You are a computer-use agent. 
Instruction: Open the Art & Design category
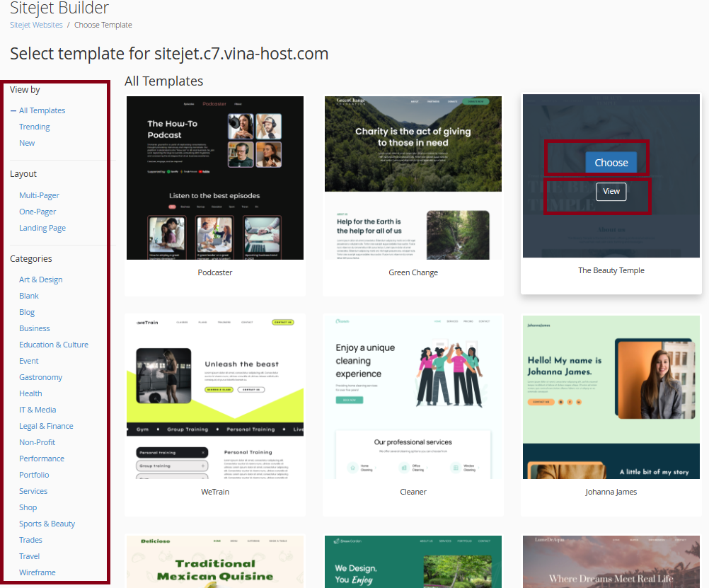(40, 279)
